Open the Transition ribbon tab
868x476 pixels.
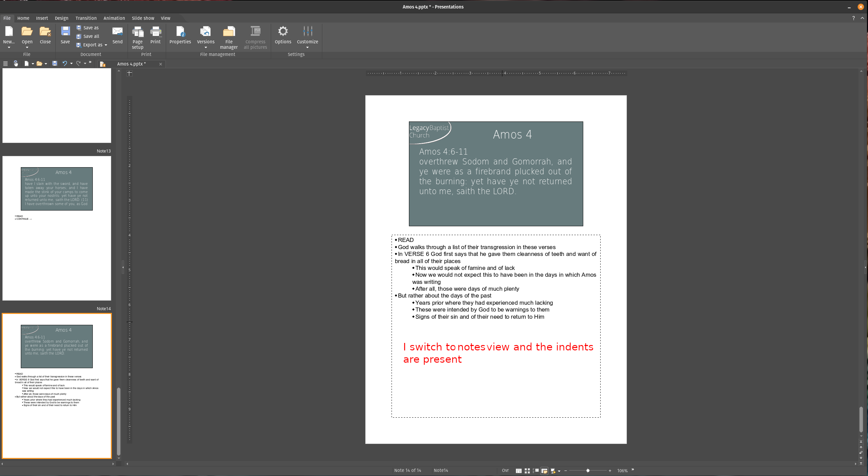[86, 18]
